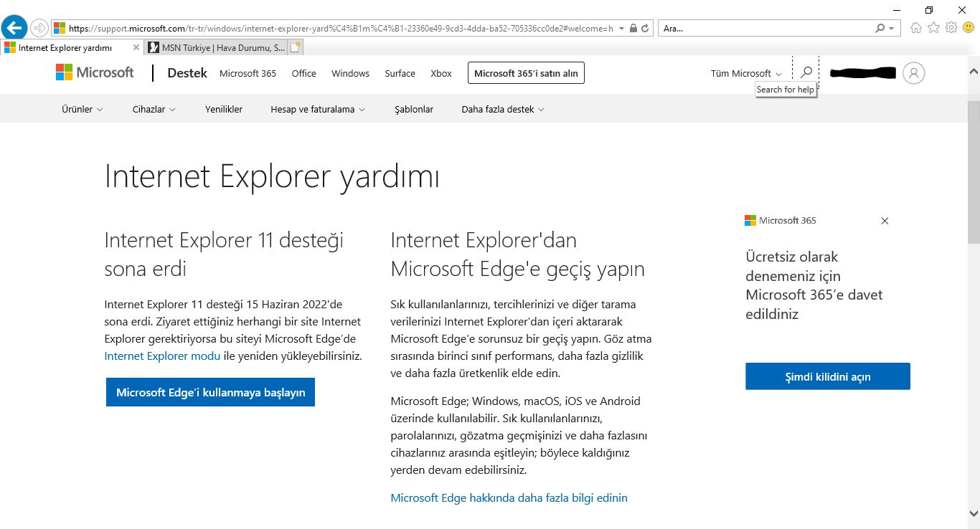
Task: Click the vertical scrollbar thumb
Action: click(974, 172)
